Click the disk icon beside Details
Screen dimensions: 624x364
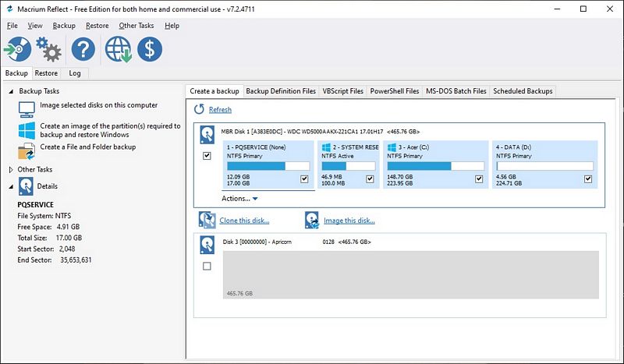26,186
